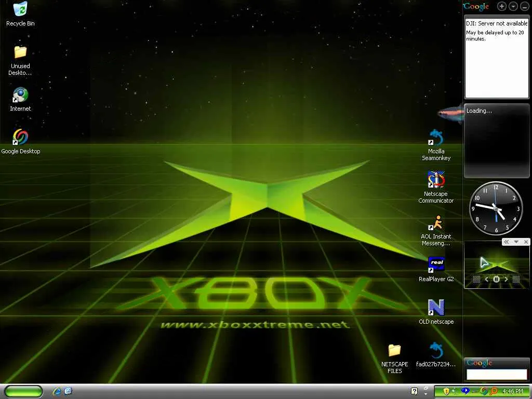
Task: Open the Google sidebar options dropdown
Action: [x=513, y=6]
